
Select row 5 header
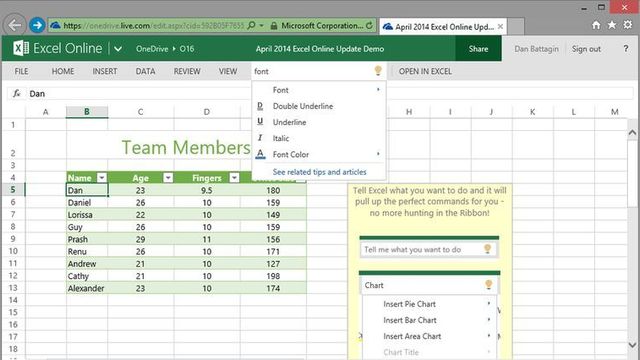pyautogui.click(x=13, y=189)
